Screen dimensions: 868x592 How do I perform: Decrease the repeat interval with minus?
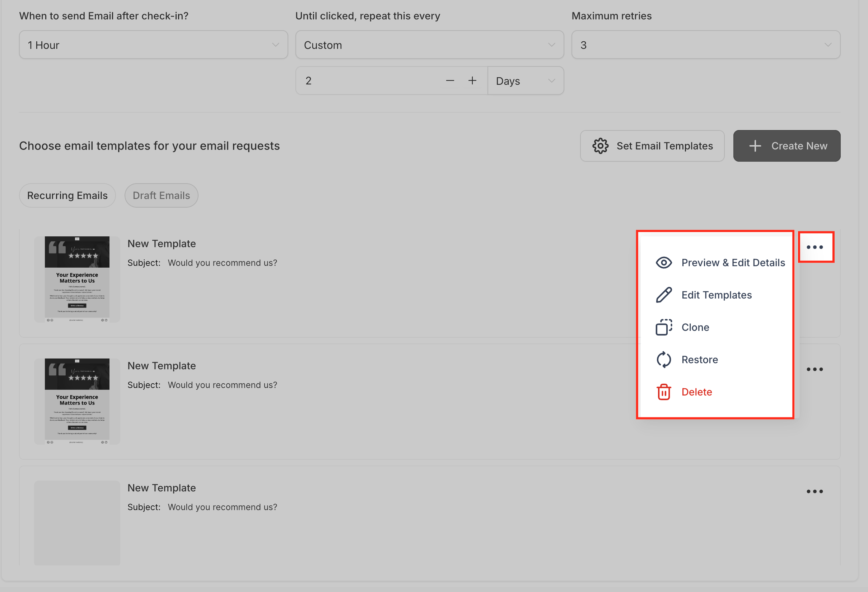(450, 81)
